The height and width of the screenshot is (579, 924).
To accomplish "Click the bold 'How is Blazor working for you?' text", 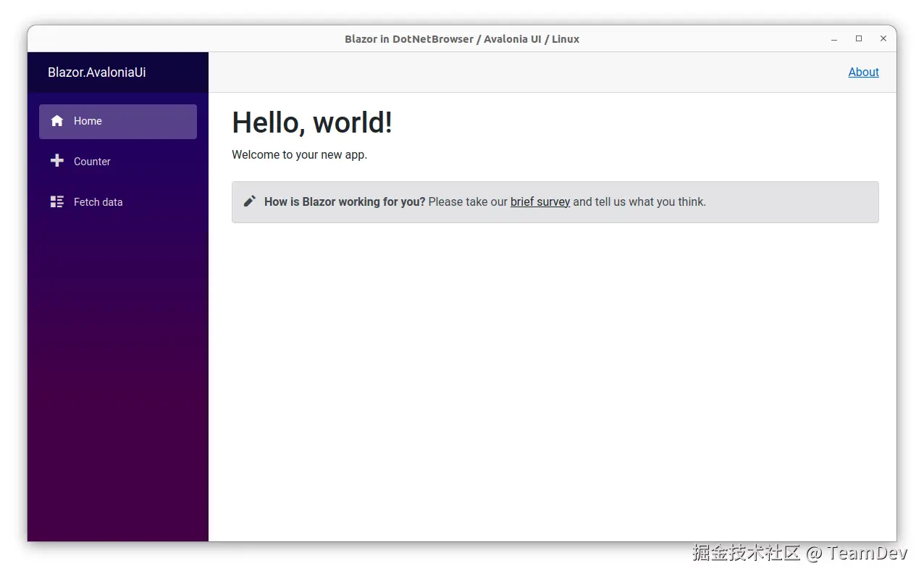I will [x=344, y=201].
